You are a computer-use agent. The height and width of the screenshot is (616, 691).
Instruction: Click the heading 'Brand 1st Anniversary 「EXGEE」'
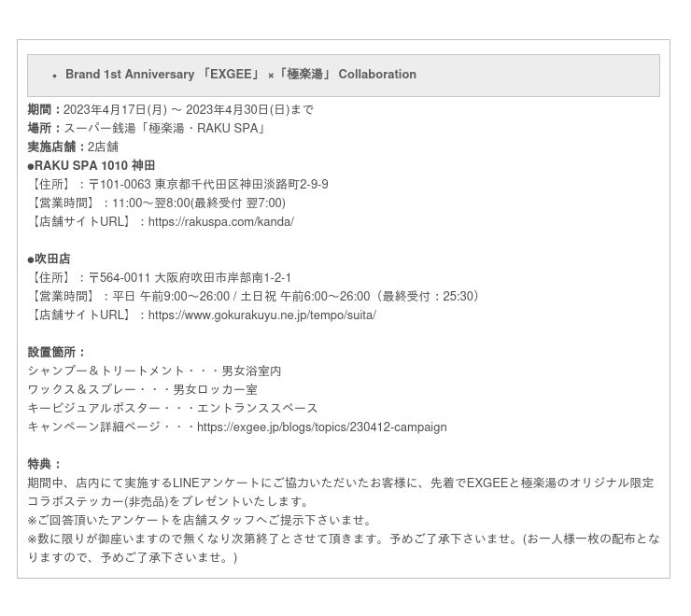pos(163,74)
